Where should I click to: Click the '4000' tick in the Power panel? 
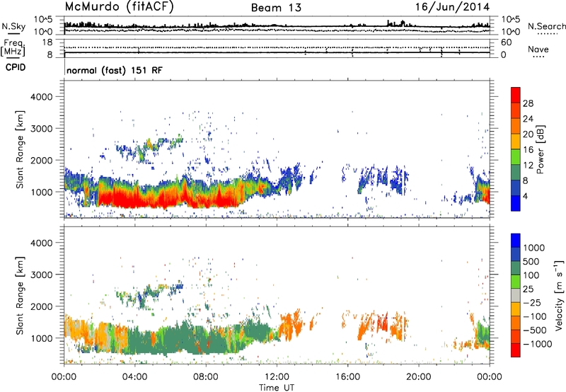tap(42, 97)
